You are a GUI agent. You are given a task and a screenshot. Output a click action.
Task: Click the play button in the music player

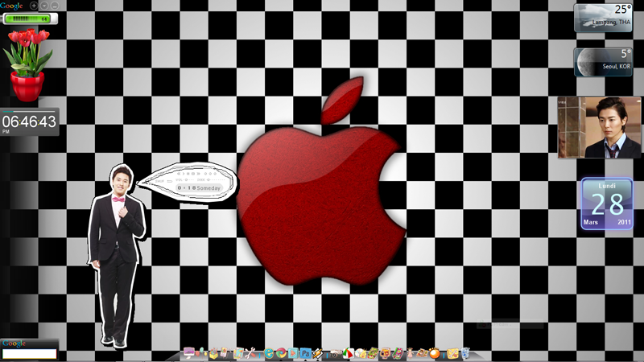(184, 174)
